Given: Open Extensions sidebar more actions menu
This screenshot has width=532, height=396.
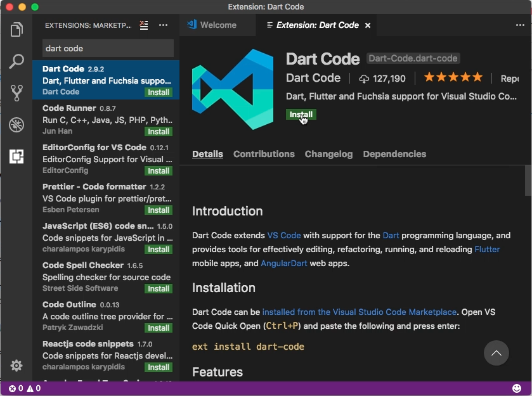Looking at the screenshot, I should pos(163,25).
